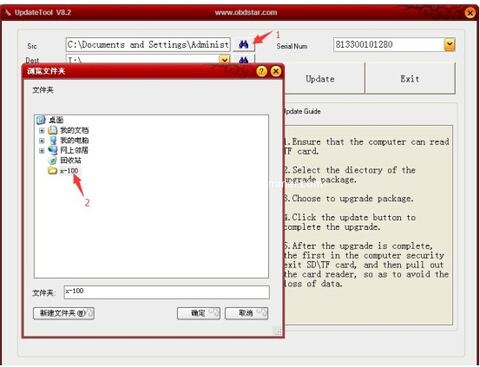Open the Dest drive dropdown arrow
This screenshot has width=480, height=367.
(x=224, y=60)
